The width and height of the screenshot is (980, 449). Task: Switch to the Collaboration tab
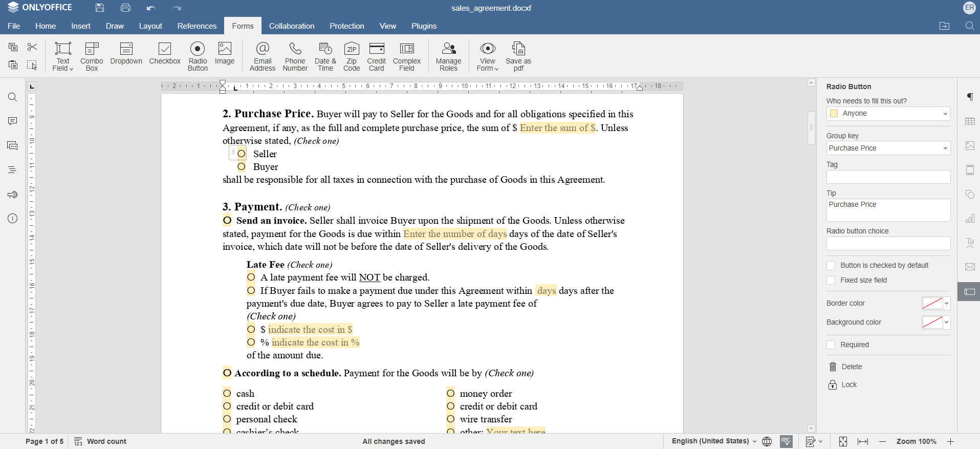292,26
